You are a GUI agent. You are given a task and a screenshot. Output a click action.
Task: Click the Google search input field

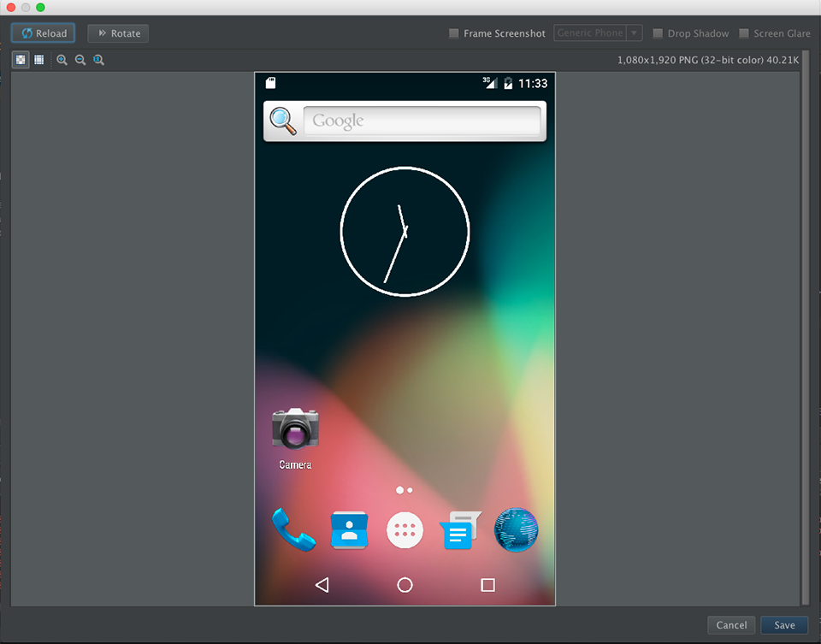coord(422,121)
